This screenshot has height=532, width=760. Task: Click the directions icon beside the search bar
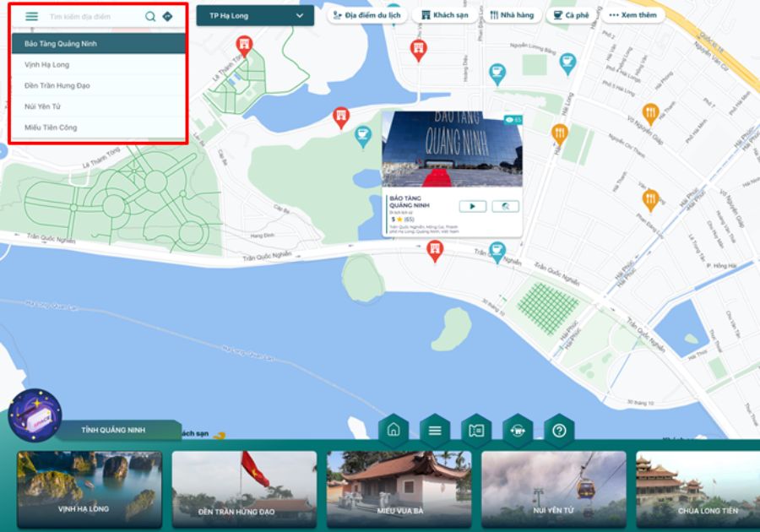(168, 15)
